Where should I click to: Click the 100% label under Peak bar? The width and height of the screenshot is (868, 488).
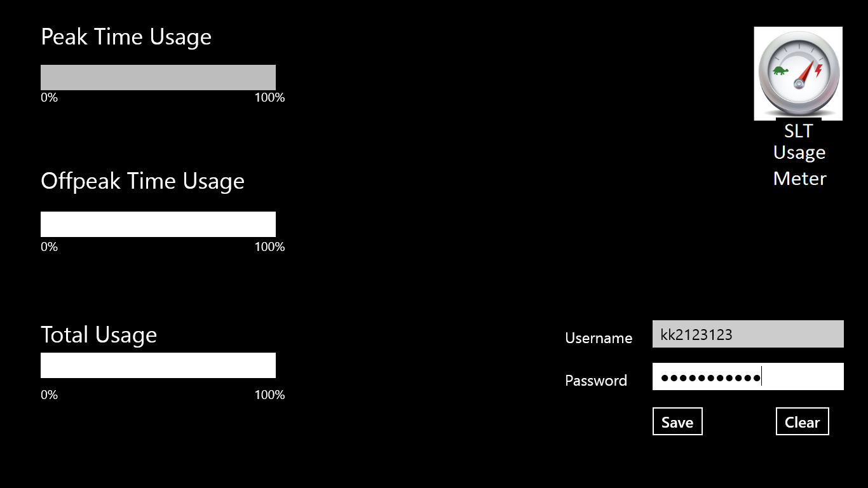coord(269,98)
